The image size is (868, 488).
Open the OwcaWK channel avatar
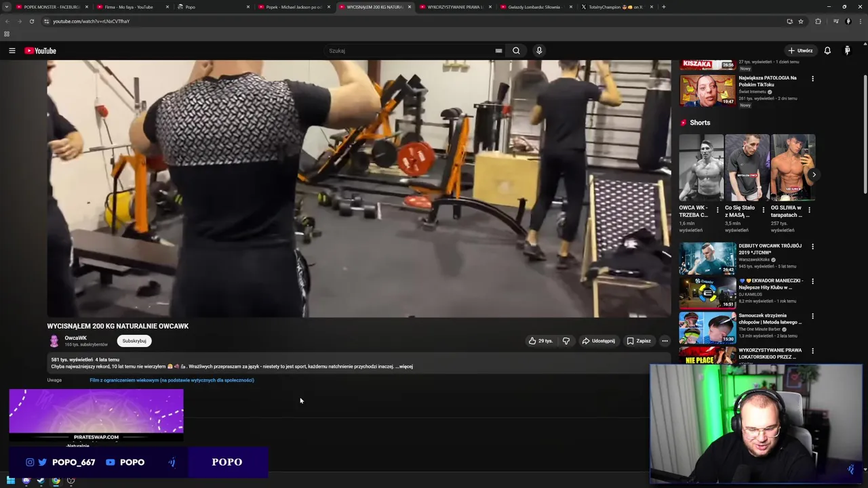click(54, 341)
